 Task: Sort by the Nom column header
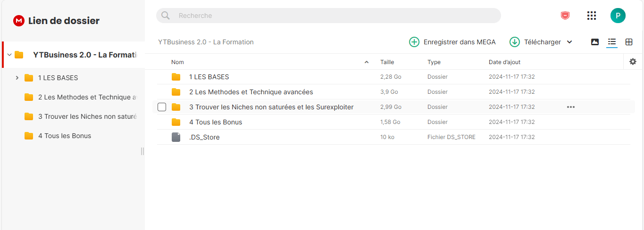tap(177, 62)
